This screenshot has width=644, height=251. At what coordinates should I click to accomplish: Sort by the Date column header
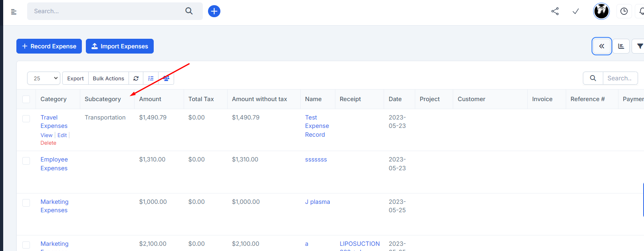click(395, 99)
